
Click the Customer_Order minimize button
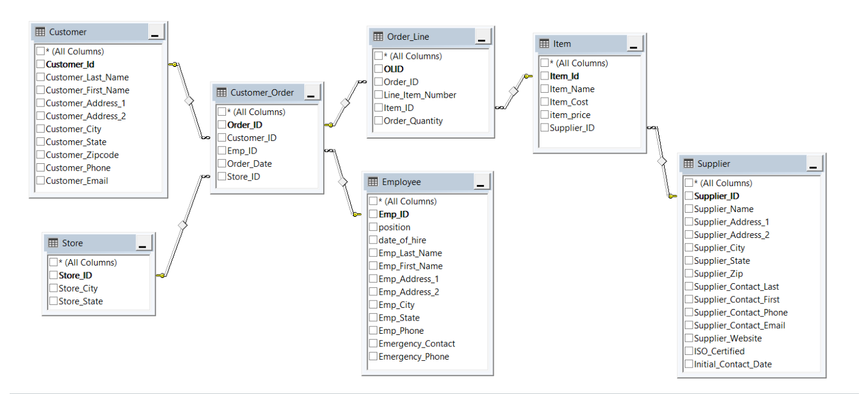(312, 92)
